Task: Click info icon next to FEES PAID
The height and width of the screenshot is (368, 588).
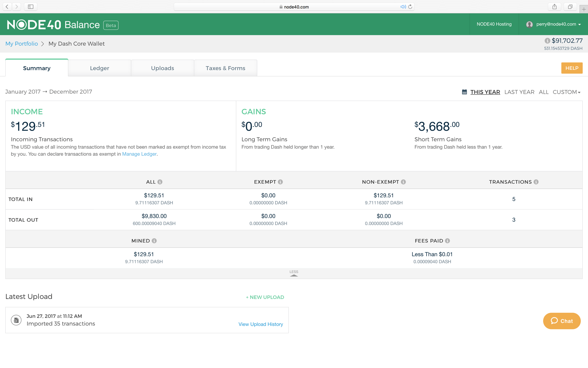Action: pyautogui.click(x=447, y=241)
